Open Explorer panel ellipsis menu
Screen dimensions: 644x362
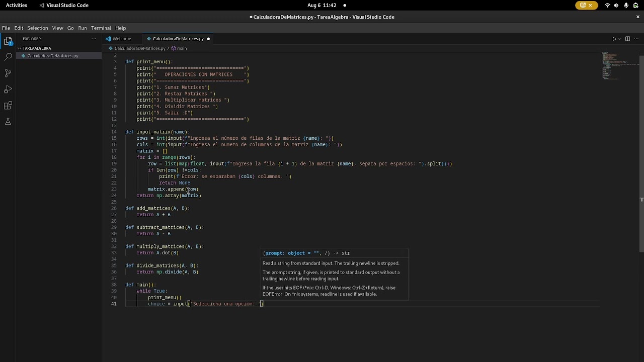click(x=94, y=39)
